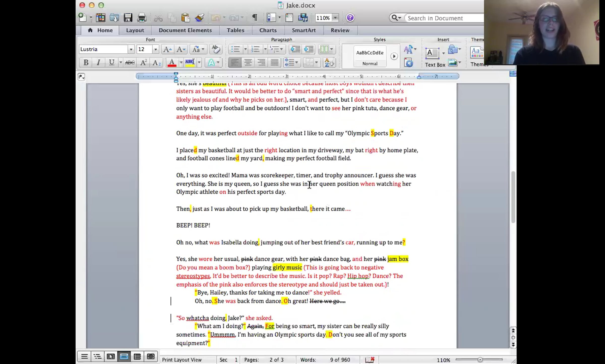Click the Clear Formatting eraser icon
605x364 pixels.
[216, 49]
